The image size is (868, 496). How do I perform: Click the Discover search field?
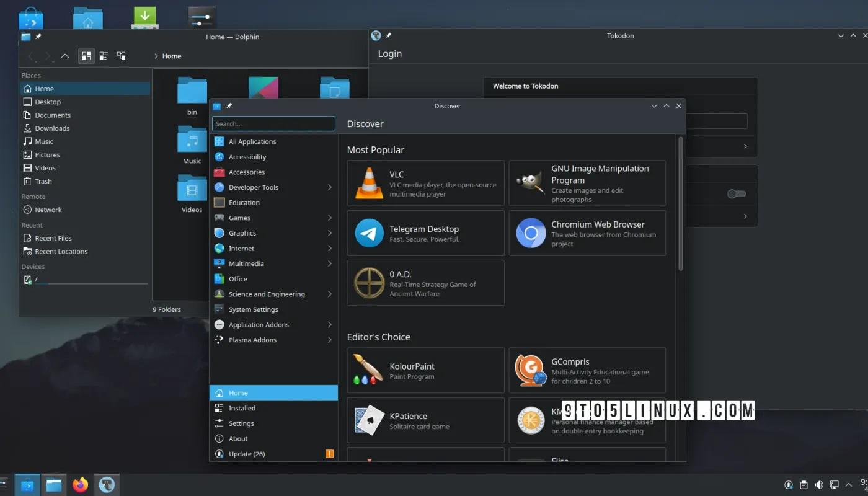tap(273, 123)
